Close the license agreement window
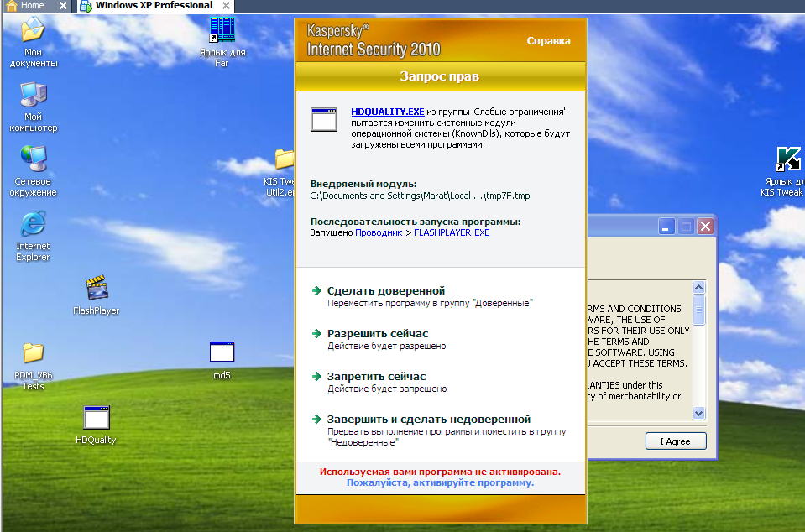This screenshot has width=805, height=532. (706, 227)
